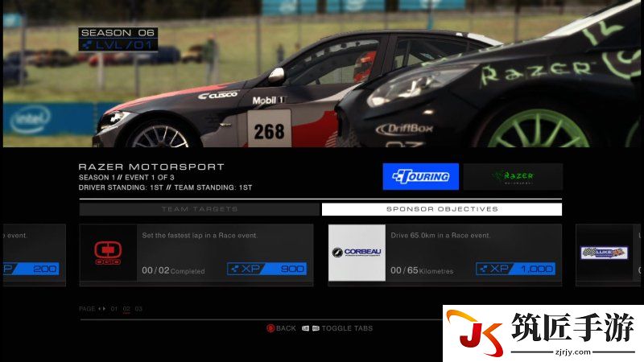This screenshot has height=362, width=644.
Task: Click the Back label
Action: click(x=286, y=328)
